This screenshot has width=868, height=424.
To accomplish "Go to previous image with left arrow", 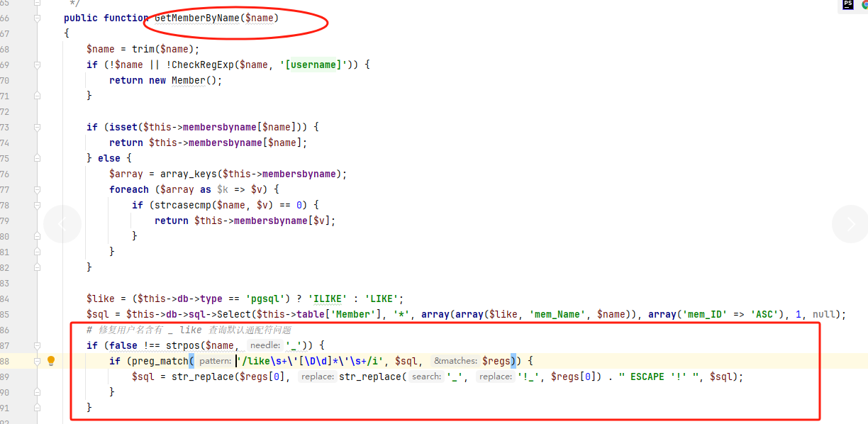I will (62, 224).
